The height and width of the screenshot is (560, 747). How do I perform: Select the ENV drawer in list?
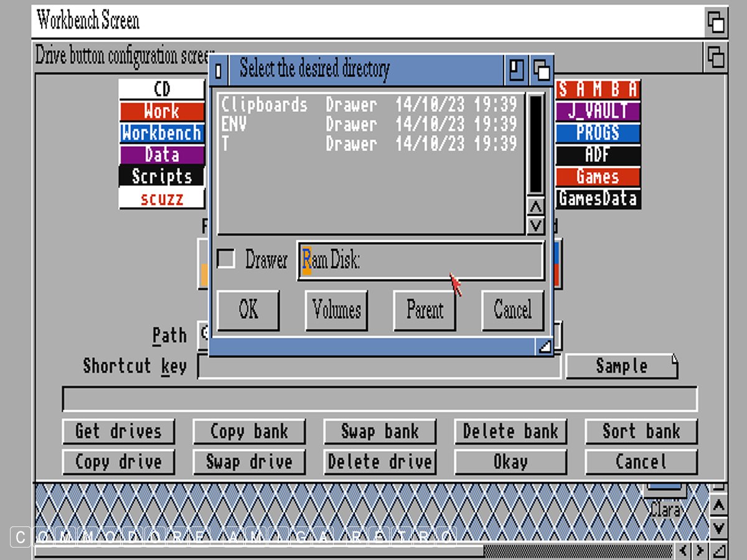click(235, 124)
